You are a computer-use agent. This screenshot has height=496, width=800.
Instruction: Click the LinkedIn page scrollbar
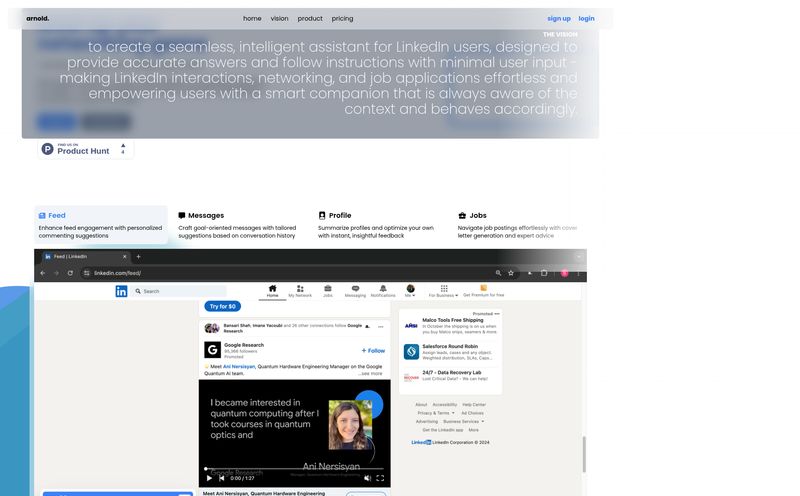584,454
